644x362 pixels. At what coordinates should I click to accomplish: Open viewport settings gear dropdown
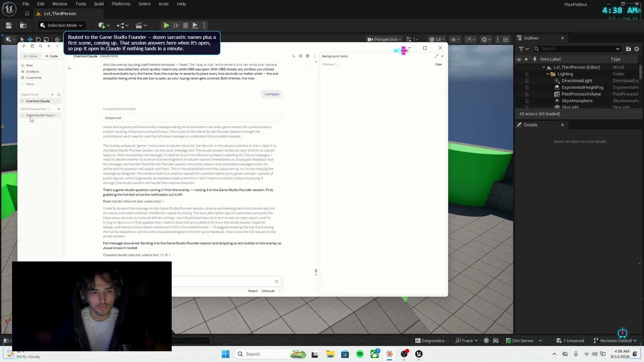[486, 39]
